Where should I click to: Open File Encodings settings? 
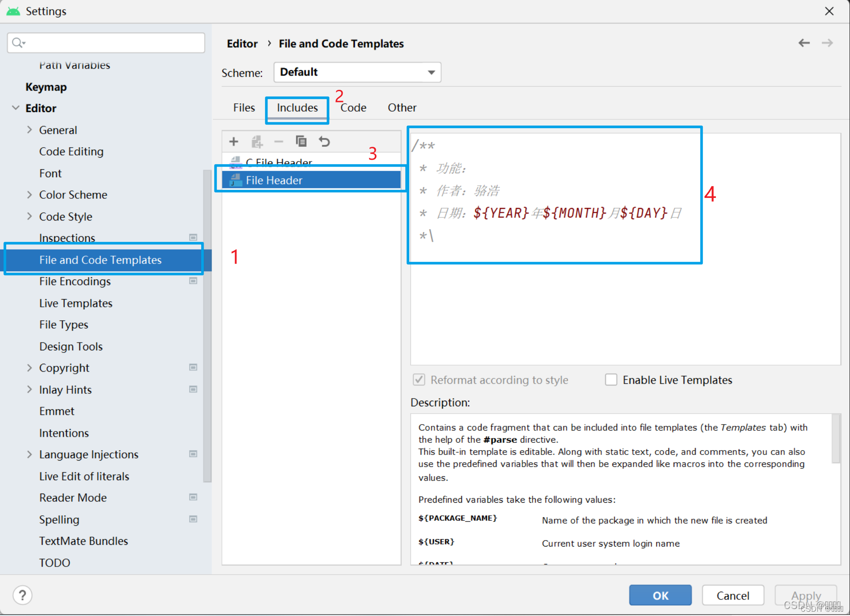tap(75, 281)
